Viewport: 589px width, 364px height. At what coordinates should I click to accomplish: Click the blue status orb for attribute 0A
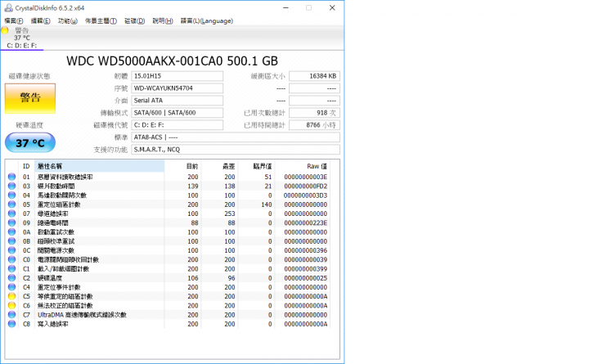(12, 231)
